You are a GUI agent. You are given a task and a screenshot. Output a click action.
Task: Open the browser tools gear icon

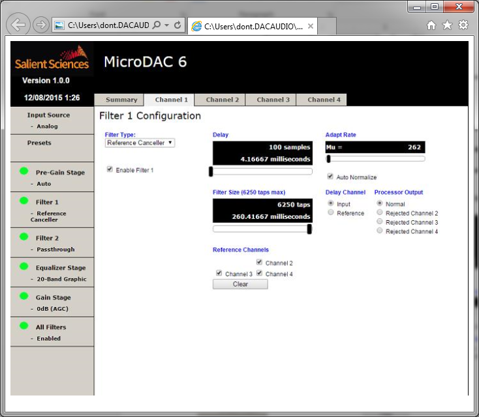pos(463,25)
